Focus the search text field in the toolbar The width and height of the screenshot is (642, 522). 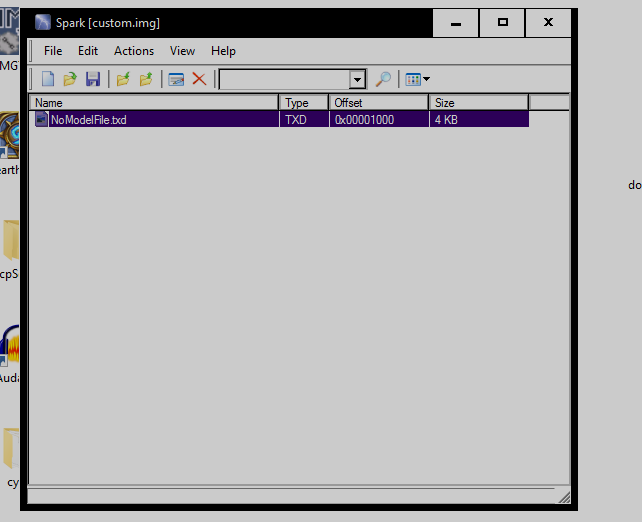[x=285, y=79]
